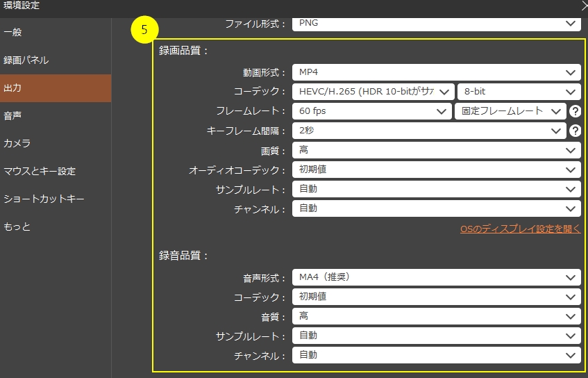The width and height of the screenshot is (588, 378).
Task: Open the キーフレーム間隔 2秒 dropdown
Action: [429, 131]
